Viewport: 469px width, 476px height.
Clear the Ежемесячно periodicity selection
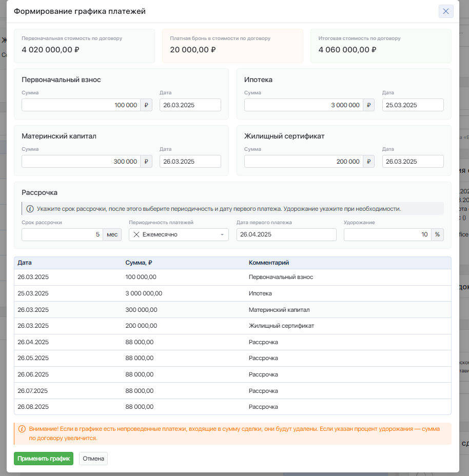click(136, 234)
